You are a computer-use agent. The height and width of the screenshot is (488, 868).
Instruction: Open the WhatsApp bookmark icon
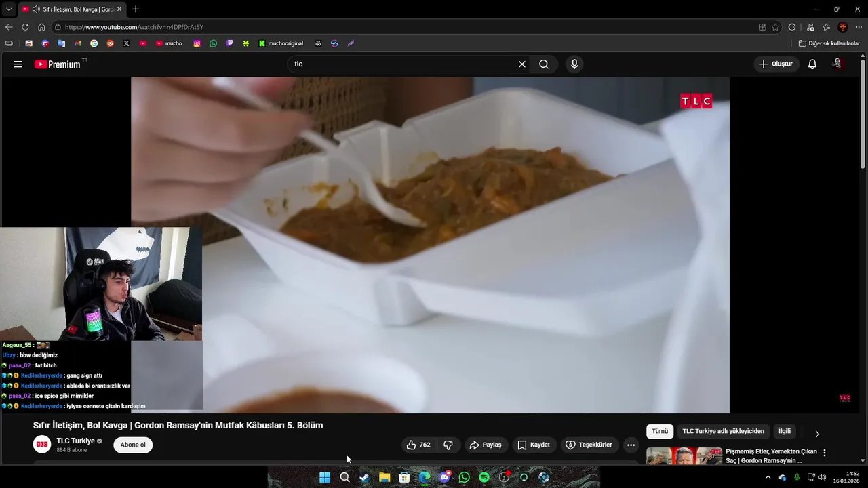(214, 43)
